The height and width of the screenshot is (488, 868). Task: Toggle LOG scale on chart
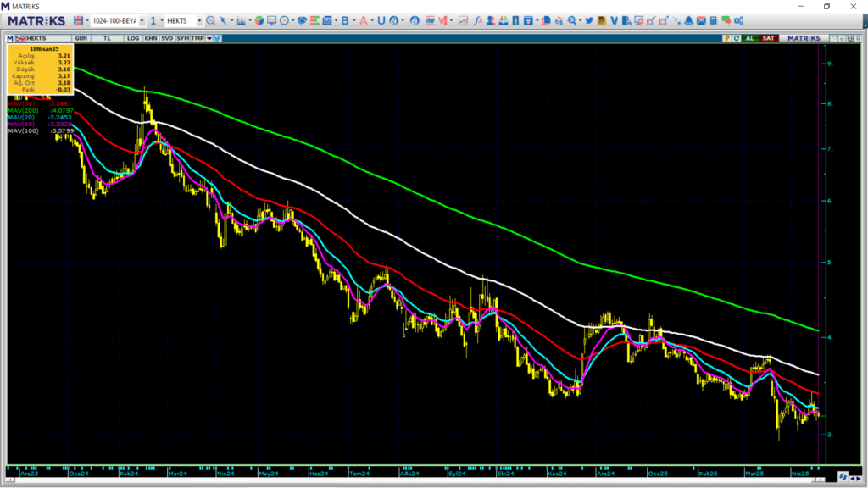[x=133, y=38]
